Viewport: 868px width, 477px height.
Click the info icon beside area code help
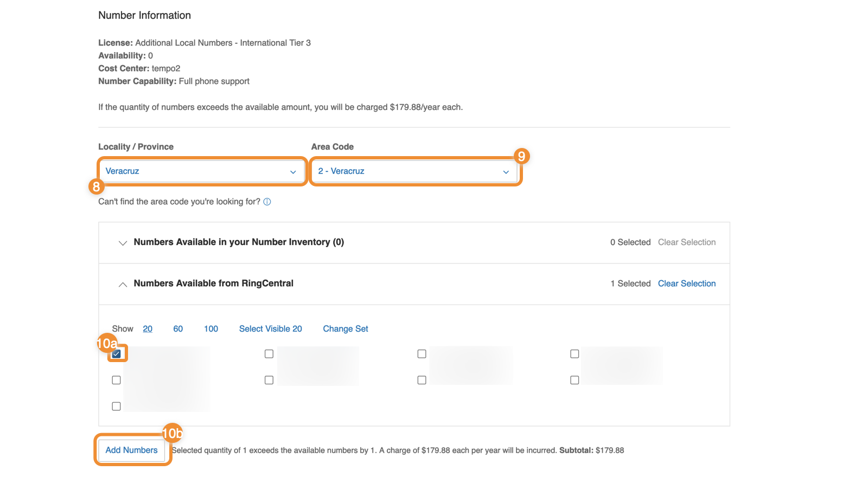click(x=267, y=202)
